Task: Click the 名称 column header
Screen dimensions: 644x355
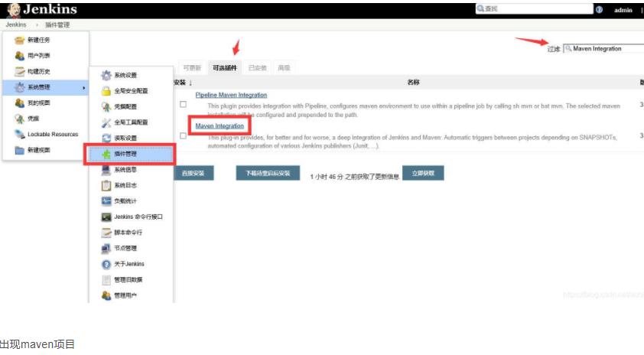Action: [x=413, y=83]
